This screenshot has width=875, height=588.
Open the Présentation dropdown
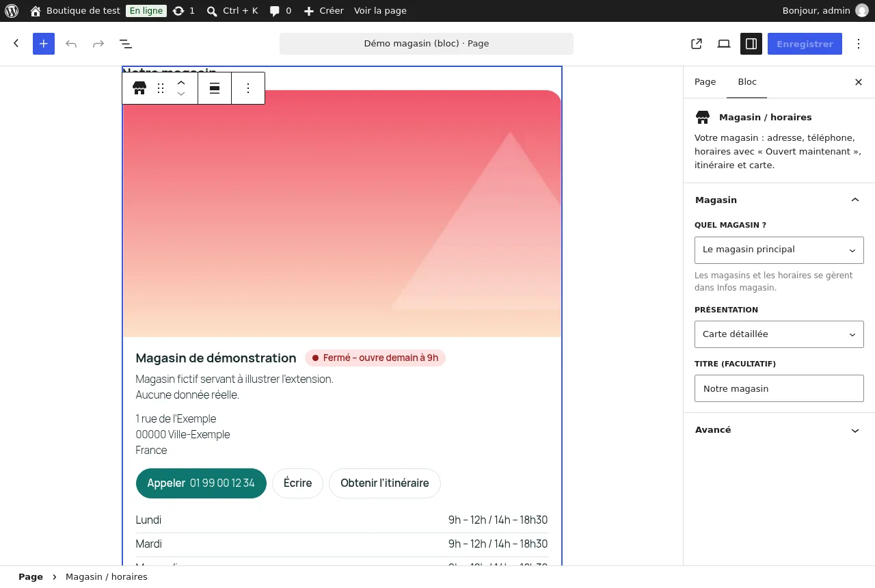[x=779, y=334]
